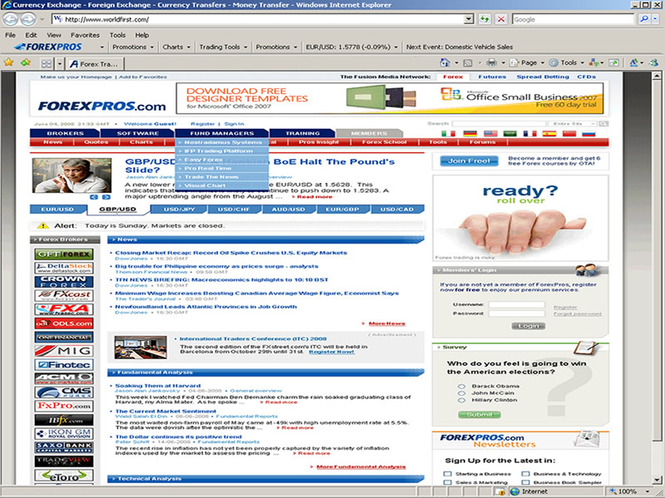
Task: Select Trade The News menu entry
Action: click(221, 177)
